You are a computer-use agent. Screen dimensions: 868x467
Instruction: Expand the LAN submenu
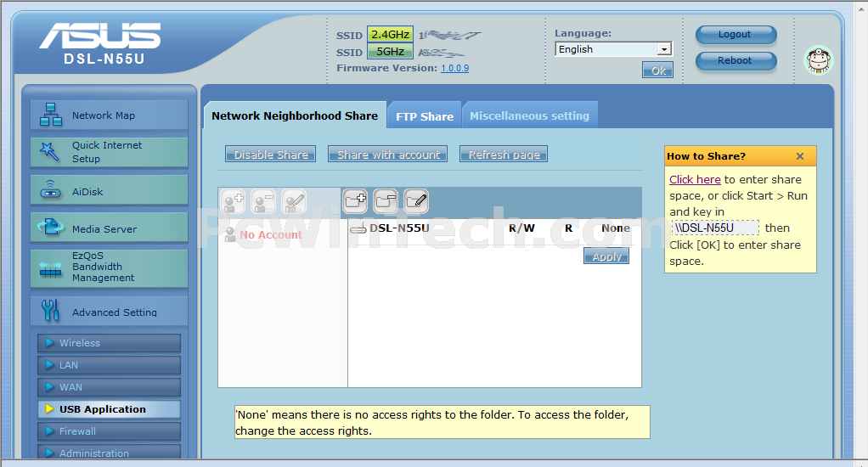coord(109,365)
